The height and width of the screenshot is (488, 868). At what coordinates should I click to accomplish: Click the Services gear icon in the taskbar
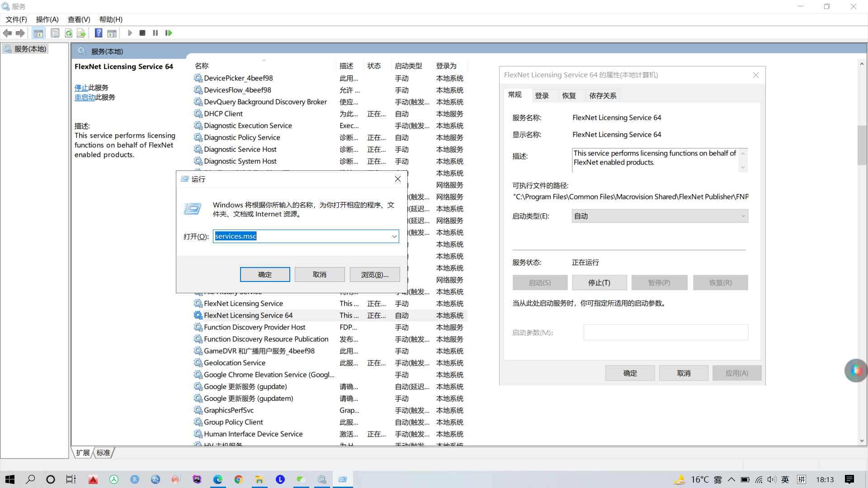coord(322,479)
